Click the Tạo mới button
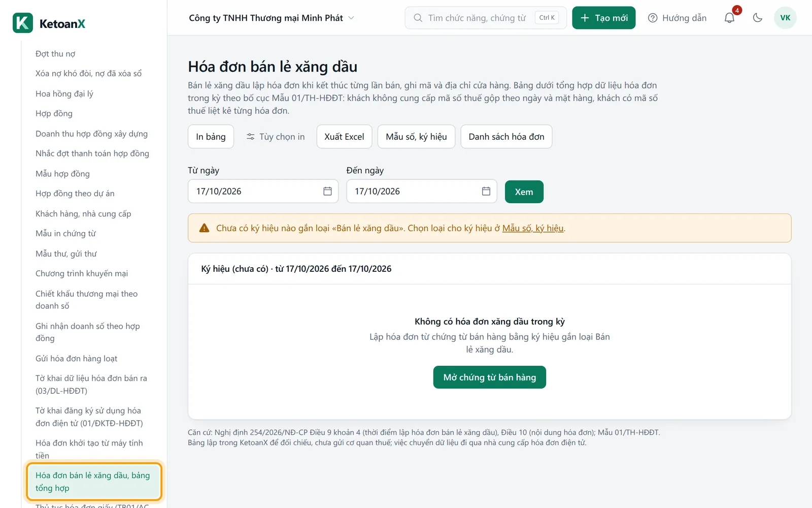The width and height of the screenshot is (812, 508). (603, 18)
